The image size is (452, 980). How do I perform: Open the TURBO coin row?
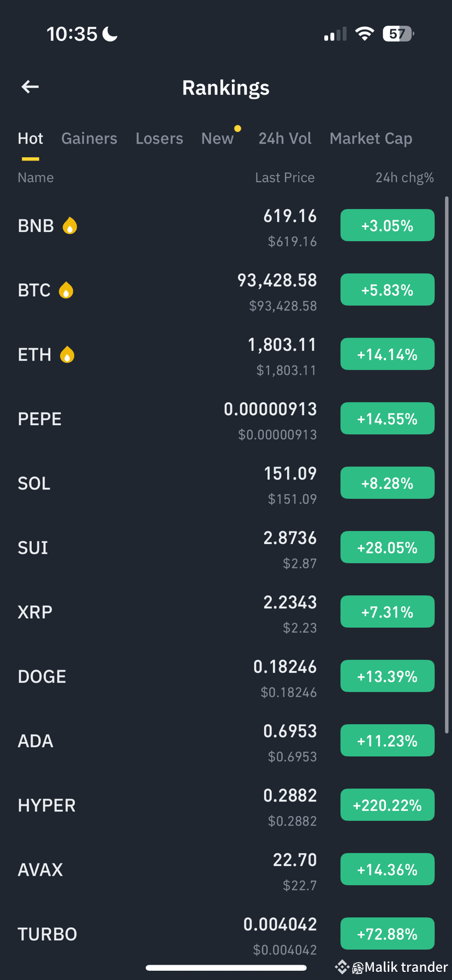pyautogui.click(x=226, y=934)
